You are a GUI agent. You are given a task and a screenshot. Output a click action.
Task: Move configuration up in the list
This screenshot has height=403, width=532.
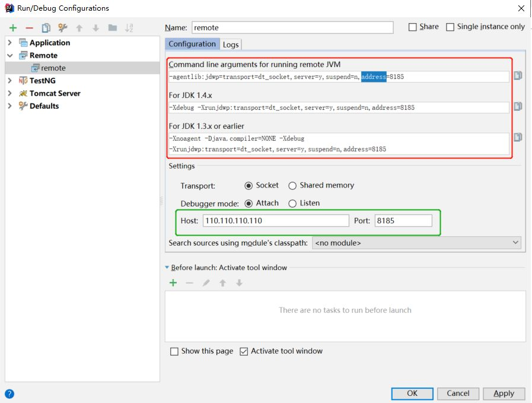(79, 28)
